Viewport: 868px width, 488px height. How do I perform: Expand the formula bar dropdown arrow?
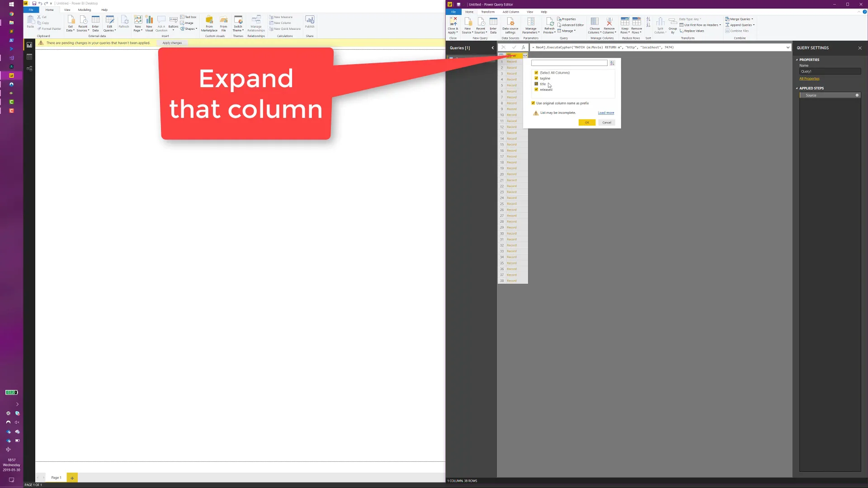(788, 47)
